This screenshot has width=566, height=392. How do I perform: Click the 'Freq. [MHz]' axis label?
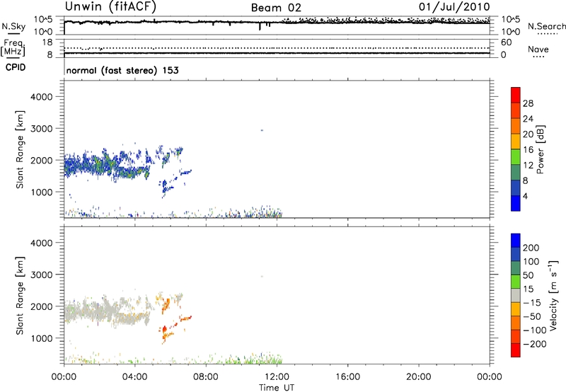point(13,48)
